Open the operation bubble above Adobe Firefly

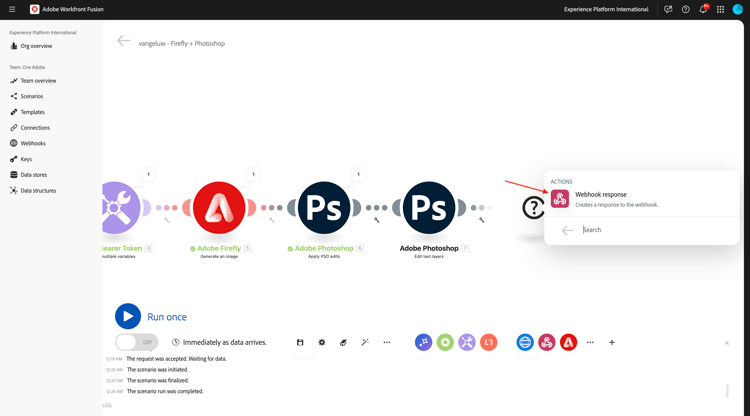[254, 174]
